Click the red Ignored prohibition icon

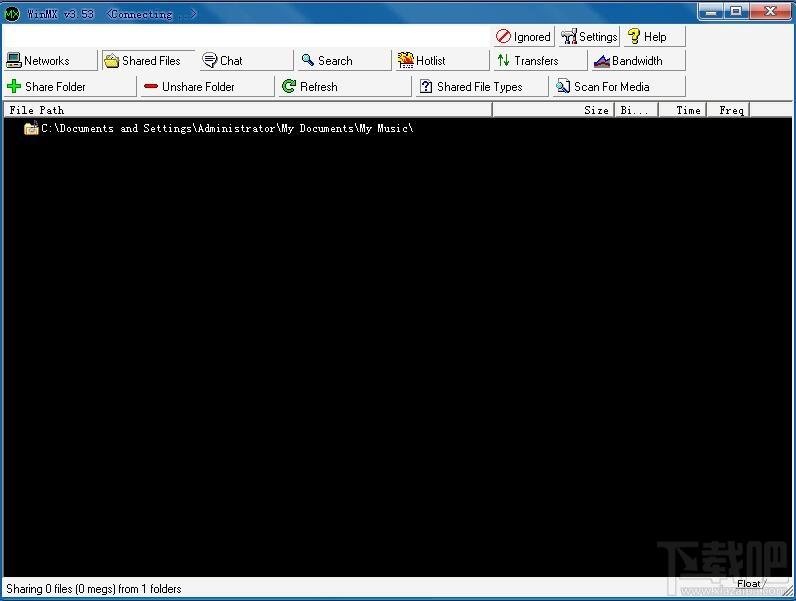(x=503, y=36)
